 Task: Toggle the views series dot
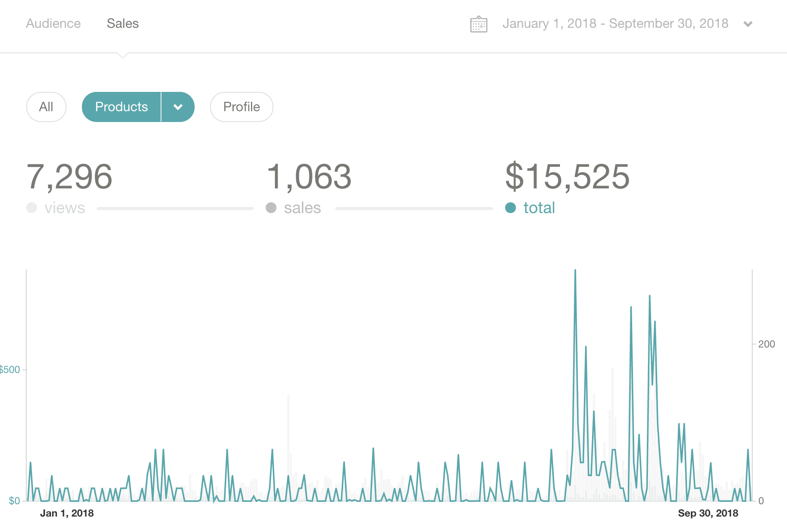point(32,208)
